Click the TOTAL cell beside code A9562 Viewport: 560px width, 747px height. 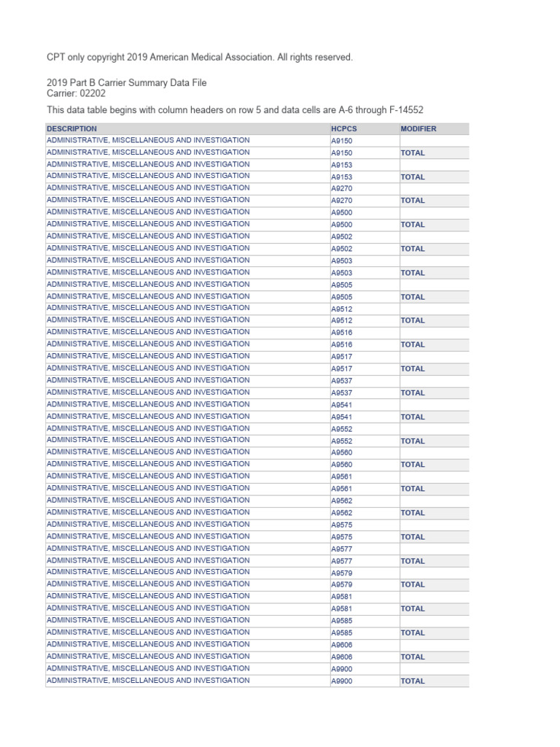coord(413,513)
